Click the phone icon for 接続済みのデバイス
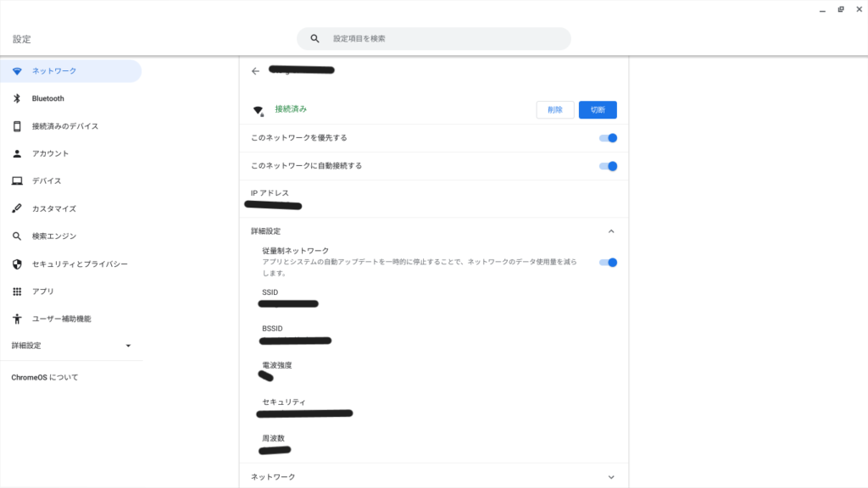 pyautogui.click(x=17, y=126)
